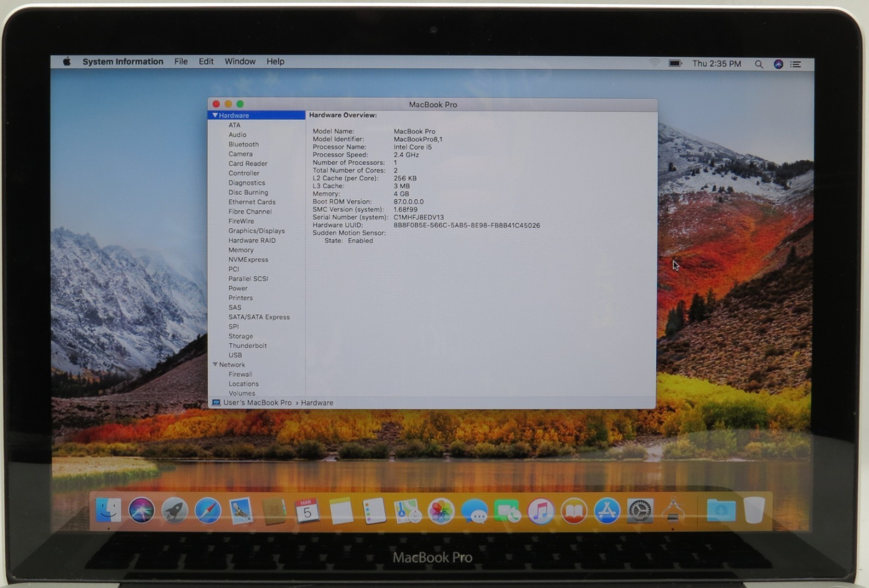Viewport: 869px width, 588px height.
Task: Open Calendar showing Mar 5
Action: coord(307,511)
